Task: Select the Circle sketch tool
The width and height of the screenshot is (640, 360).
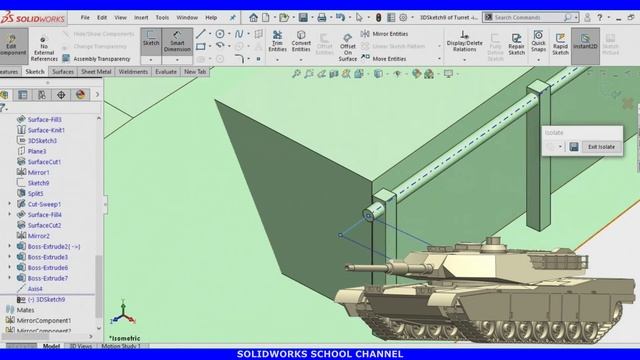Action: coord(220,34)
